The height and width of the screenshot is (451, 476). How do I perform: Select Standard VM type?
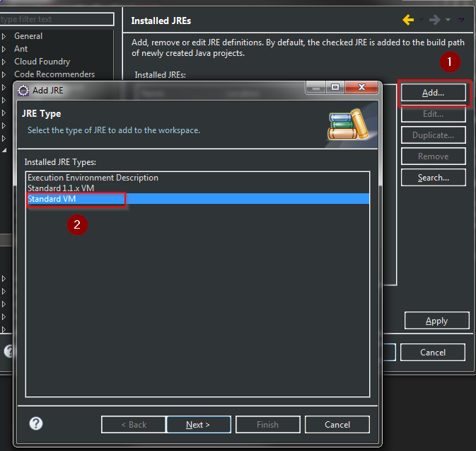(x=197, y=199)
